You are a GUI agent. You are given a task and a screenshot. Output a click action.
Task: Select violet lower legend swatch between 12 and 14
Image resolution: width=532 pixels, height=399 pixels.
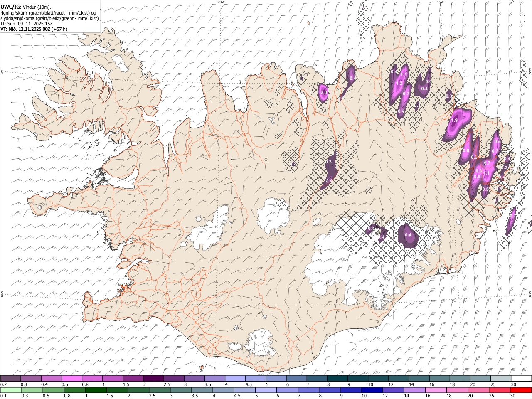[x=394, y=390]
